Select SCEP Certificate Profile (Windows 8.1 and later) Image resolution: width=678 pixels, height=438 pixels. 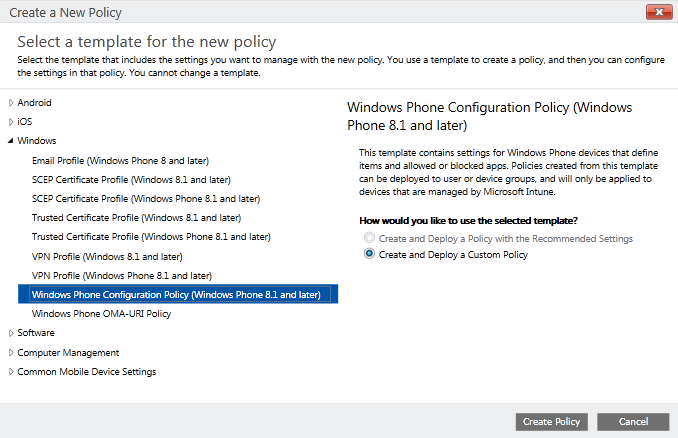tap(131, 180)
